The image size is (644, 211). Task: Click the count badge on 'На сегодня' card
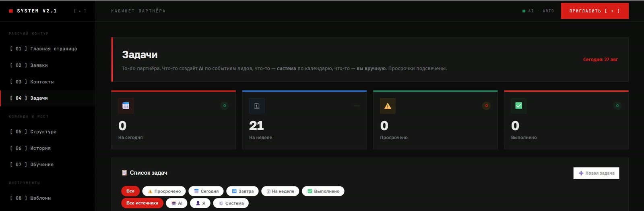225,106
